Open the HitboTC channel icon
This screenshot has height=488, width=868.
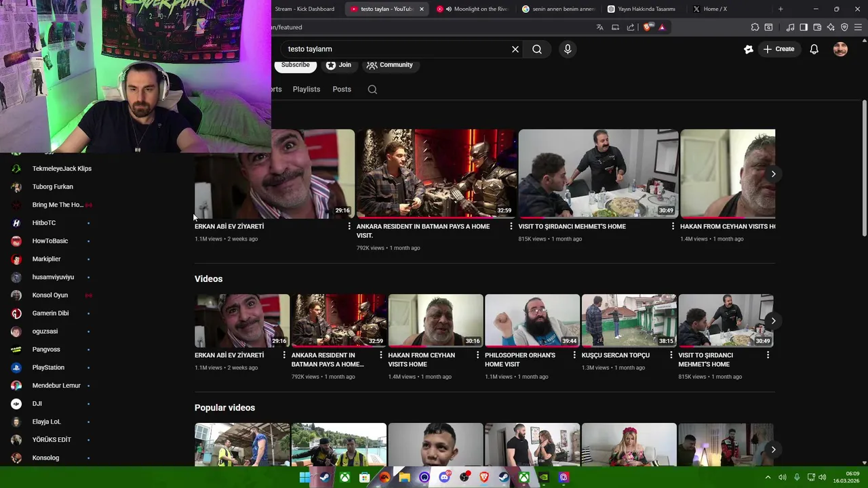coord(16,223)
